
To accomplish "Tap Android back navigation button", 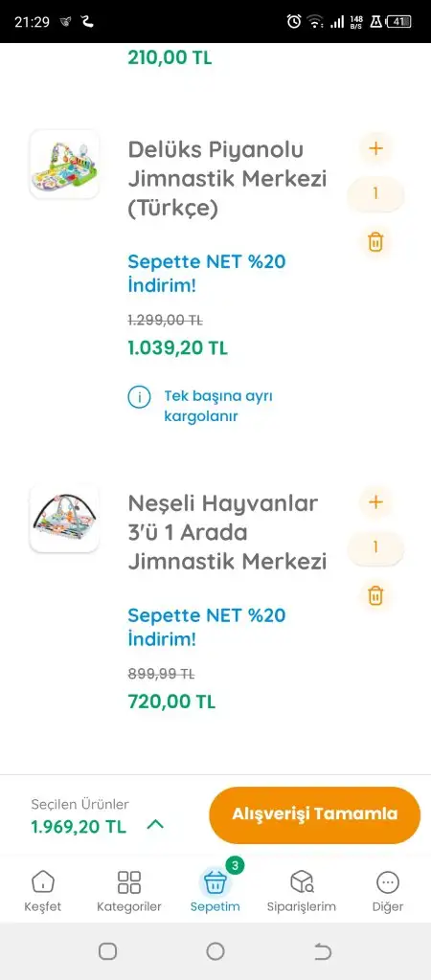I will pos(323,951).
